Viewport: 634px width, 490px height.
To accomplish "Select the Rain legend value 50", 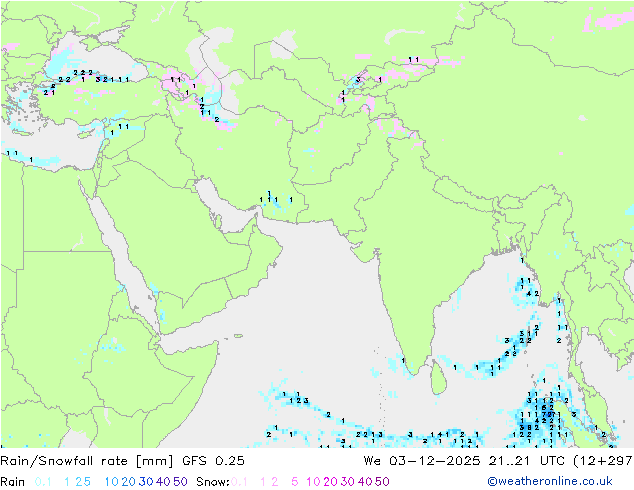I will point(180,482).
